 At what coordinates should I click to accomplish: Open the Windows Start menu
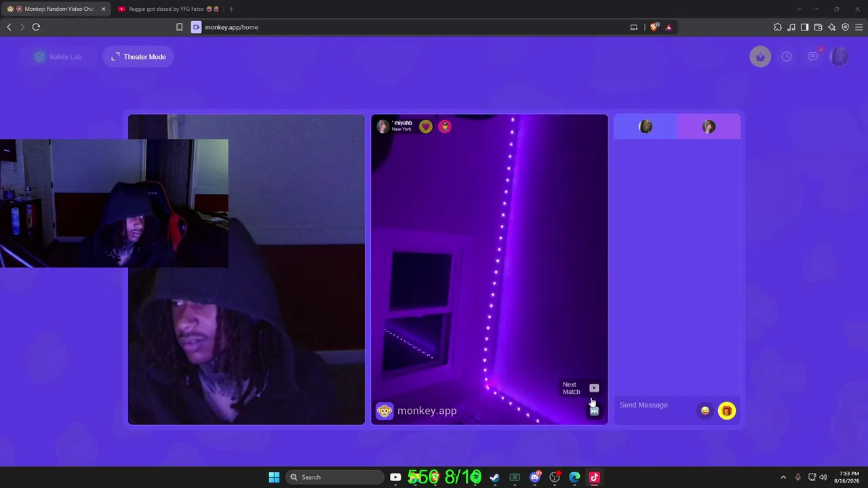pos(274,477)
